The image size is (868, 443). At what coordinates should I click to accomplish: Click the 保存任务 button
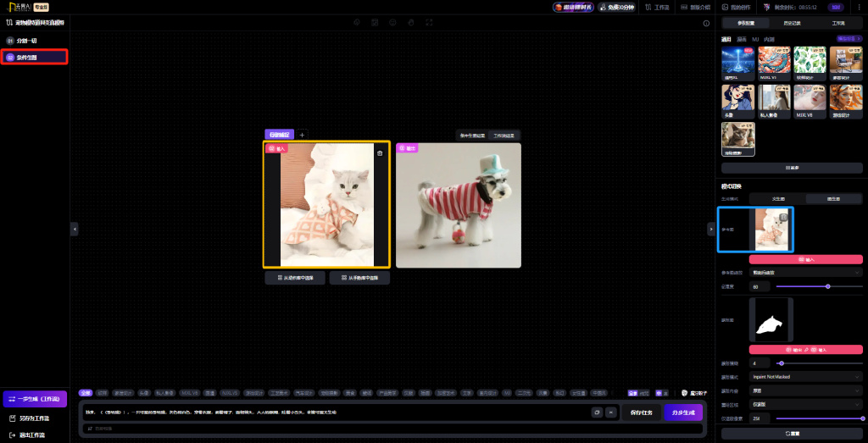[x=641, y=413]
